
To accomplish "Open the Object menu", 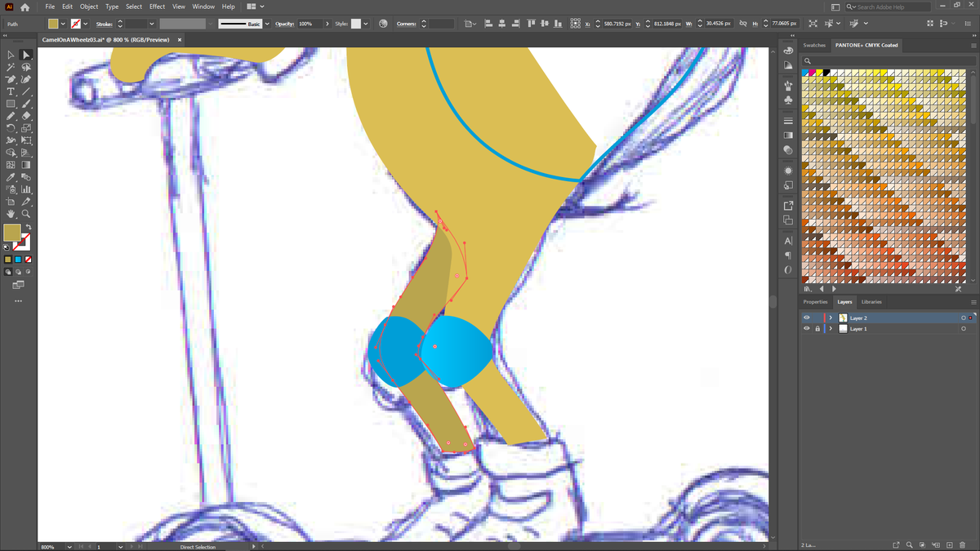I will pos(89,7).
